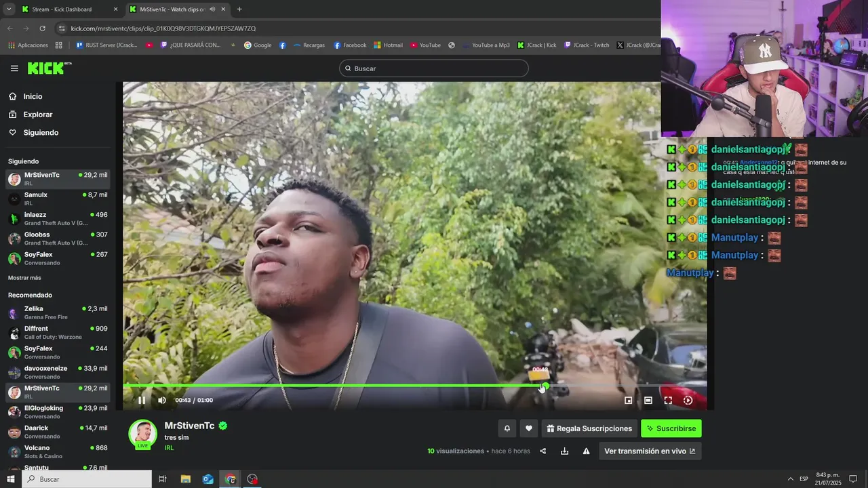Show hidden system tray icons
This screenshot has width=868, height=488.
pos(791,479)
